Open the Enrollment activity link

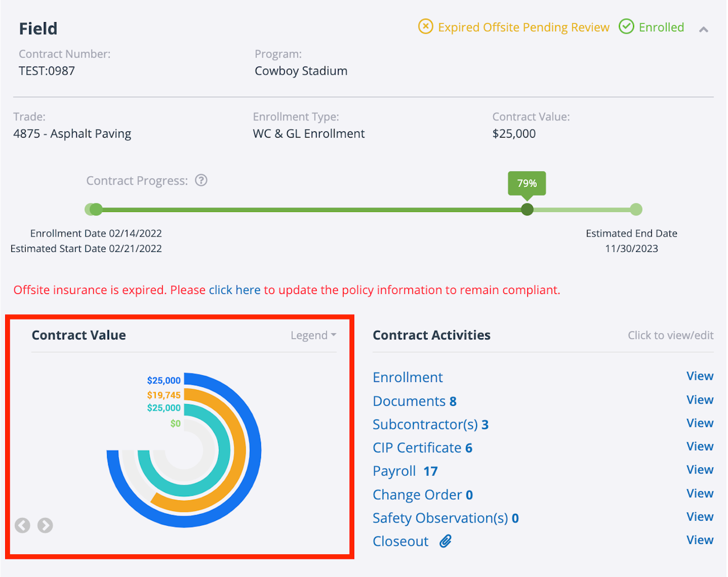pos(407,377)
